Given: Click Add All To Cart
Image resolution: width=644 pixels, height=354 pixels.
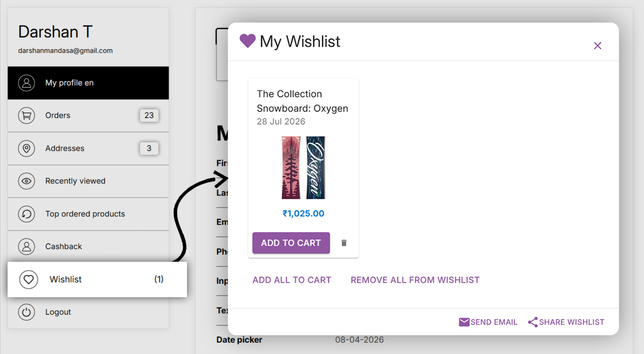Looking at the screenshot, I should pos(292,280).
